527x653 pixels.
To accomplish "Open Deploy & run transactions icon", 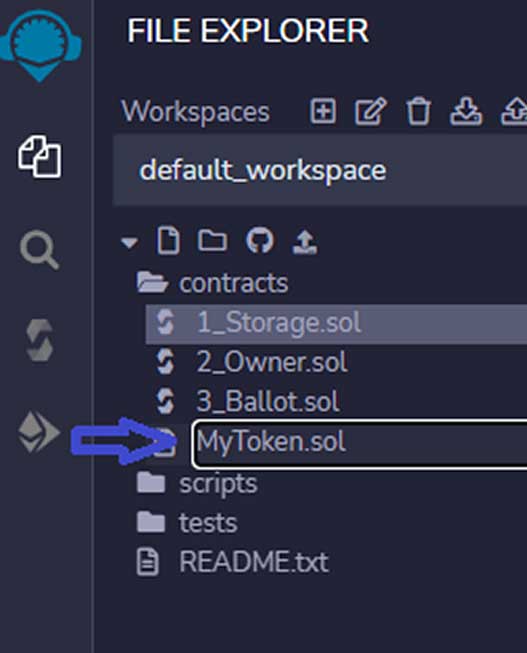I will click(x=39, y=432).
